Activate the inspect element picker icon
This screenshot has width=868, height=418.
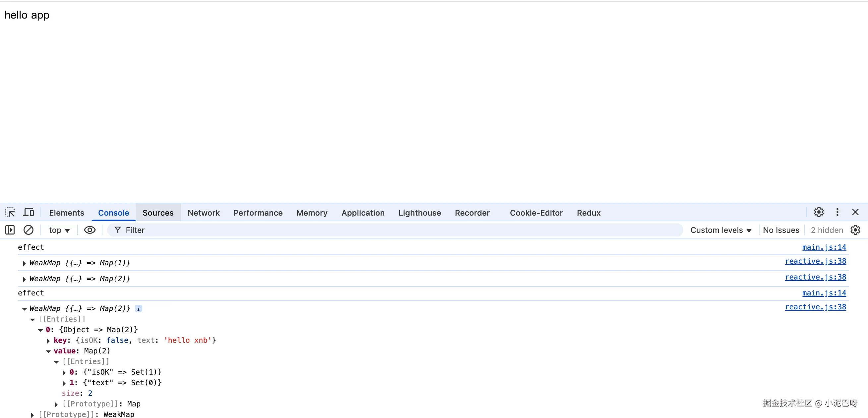tap(10, 212)
